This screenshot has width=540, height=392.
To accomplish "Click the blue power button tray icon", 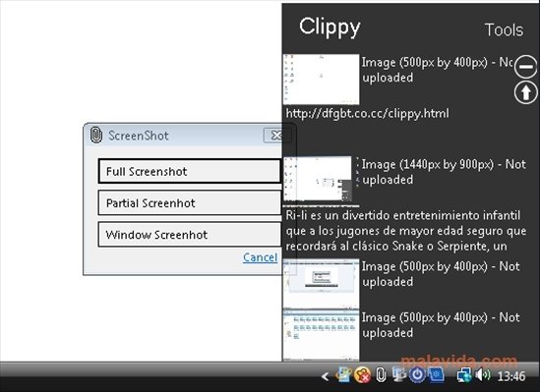I will coord(417,374).
